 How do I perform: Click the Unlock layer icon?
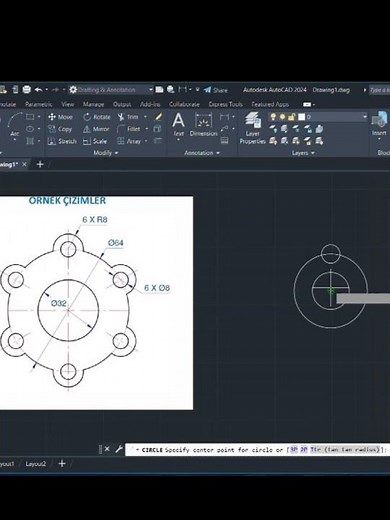307,141
